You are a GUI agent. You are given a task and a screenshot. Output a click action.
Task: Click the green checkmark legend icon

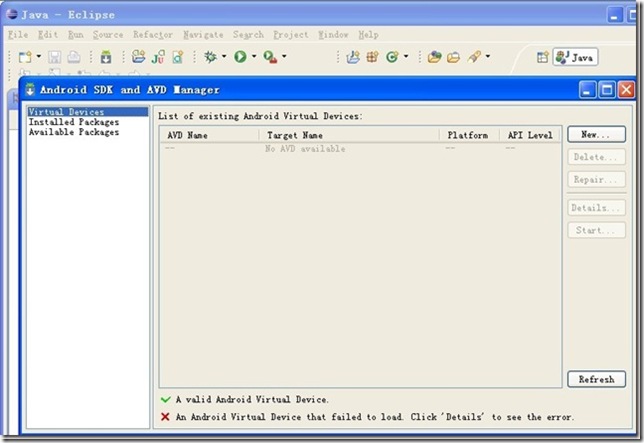click(166, 399)
